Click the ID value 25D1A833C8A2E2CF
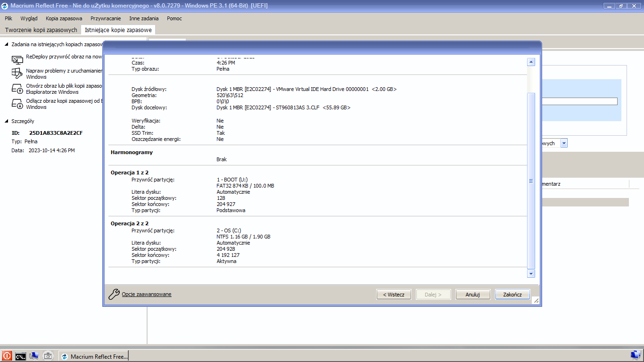Image resolution: width=644 pixels, height=362 pixels. pos(56,133)
